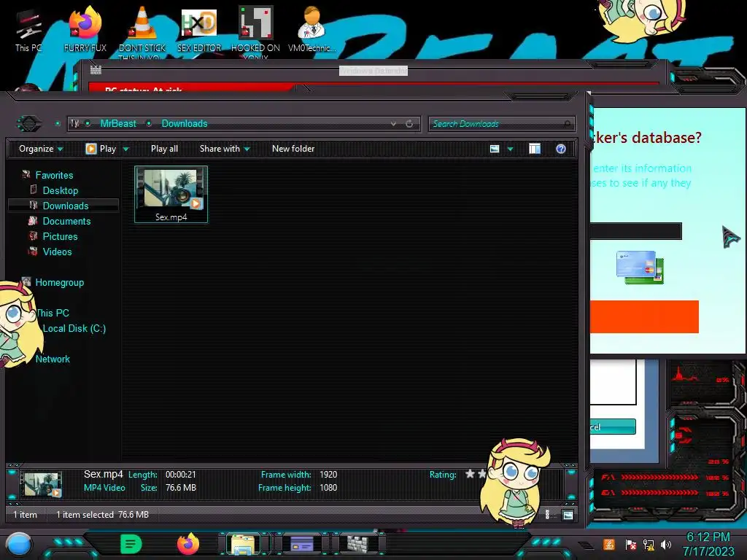Show hidden tray icons arrow

coord(586,545)
